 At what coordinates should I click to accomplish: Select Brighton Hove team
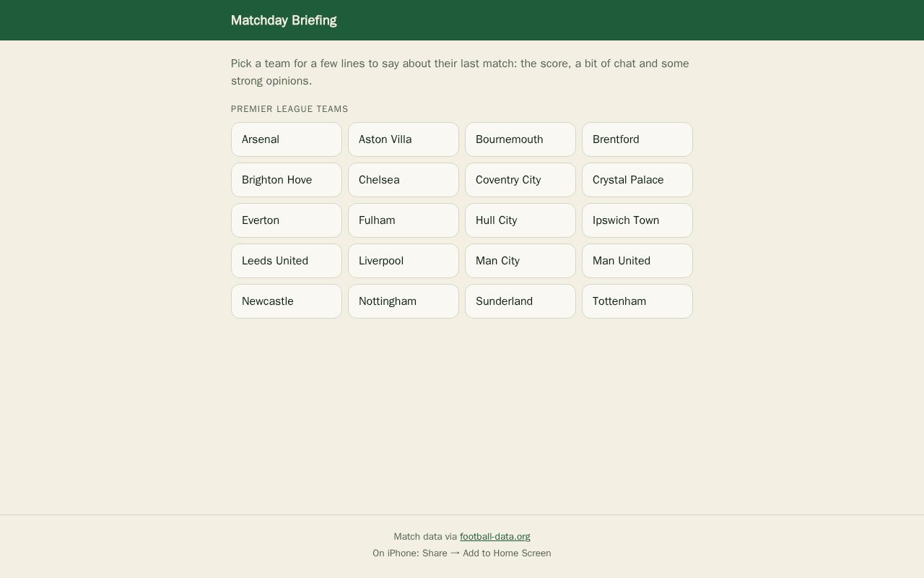pyautogui.click(x=287, y=180)
